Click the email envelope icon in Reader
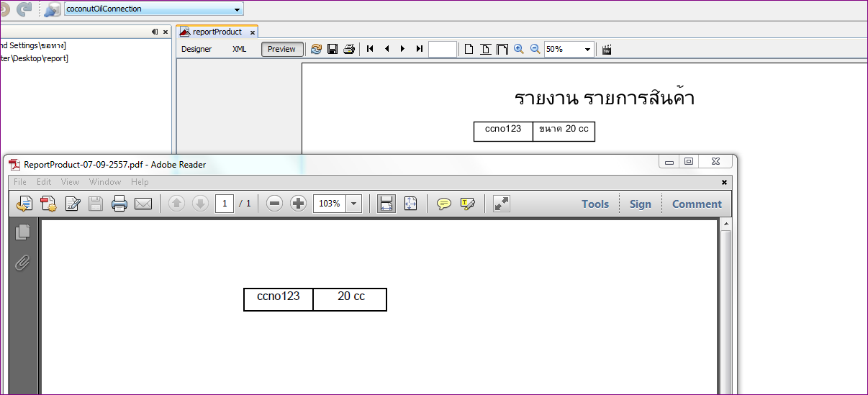Image resolution: width=868 pixels, height=395 pixels. (143, 204)
